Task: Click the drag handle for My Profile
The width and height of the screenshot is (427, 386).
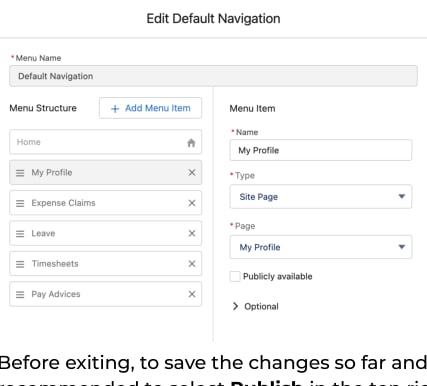Action: [x=20, y=173]
